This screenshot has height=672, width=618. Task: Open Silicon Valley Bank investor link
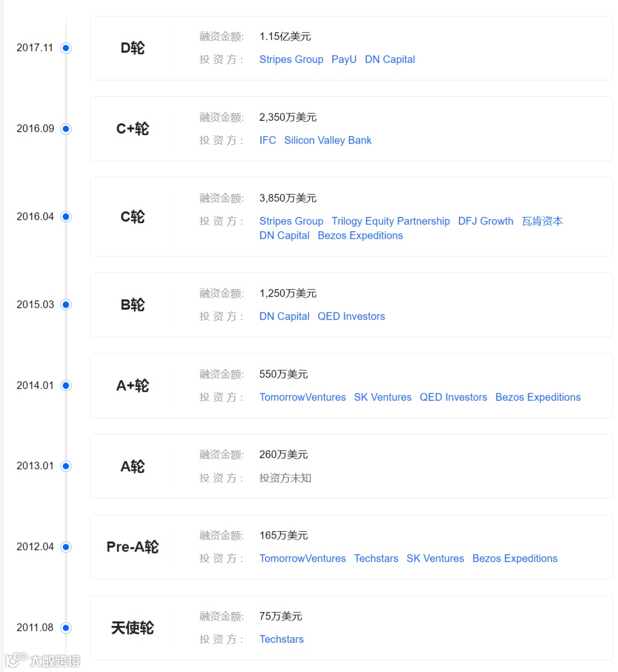(x=327, y=140)
